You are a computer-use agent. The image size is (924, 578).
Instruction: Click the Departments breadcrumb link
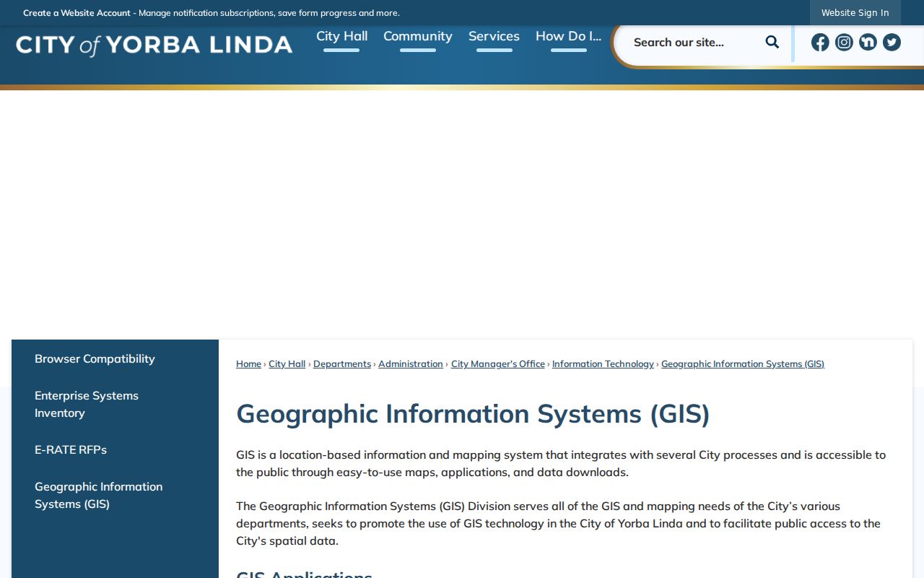click(342, 364)
